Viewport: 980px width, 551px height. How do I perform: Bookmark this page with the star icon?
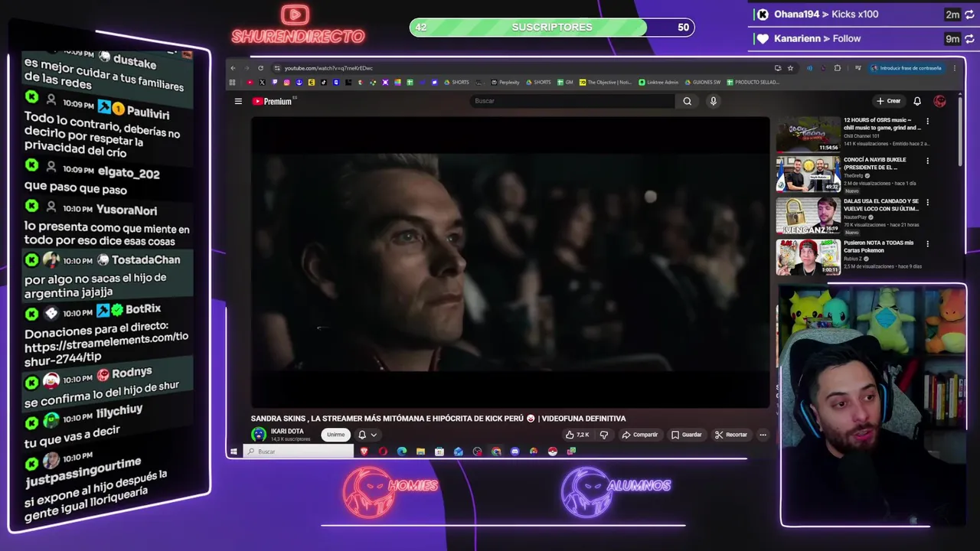[790, 68]
